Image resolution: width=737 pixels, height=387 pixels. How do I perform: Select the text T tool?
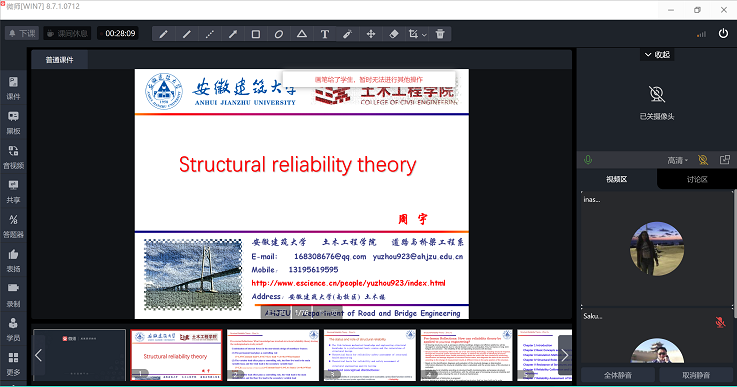tap(325, 34)
